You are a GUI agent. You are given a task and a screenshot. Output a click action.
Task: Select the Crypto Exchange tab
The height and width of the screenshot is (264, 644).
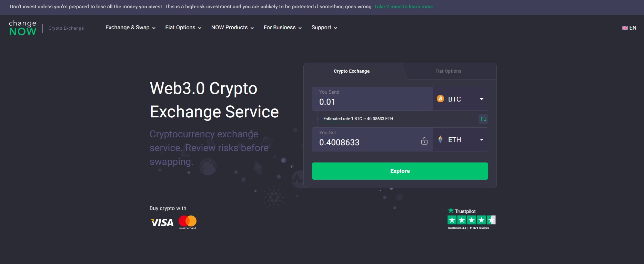tap(351, 71)
